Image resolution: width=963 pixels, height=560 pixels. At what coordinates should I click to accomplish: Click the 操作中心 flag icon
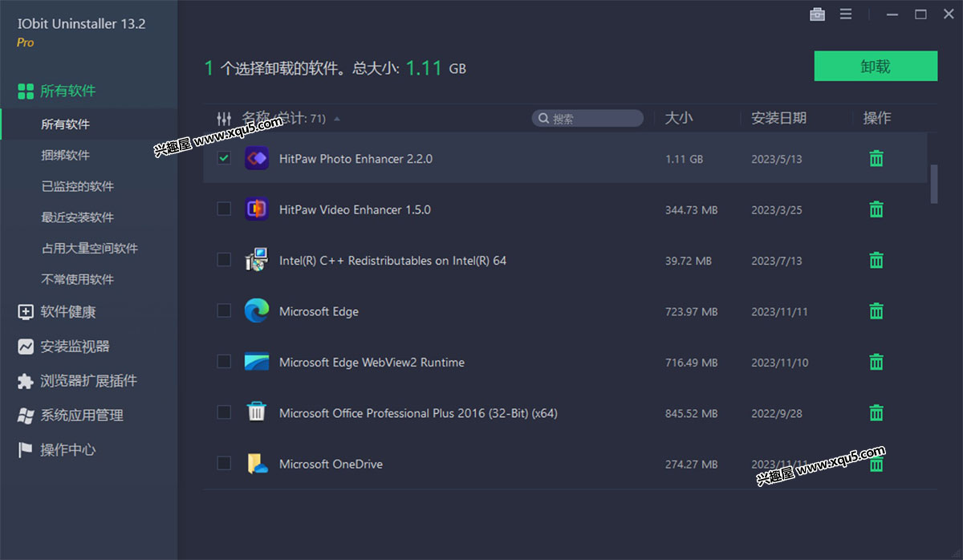pyautogui.click(x=26, y=450)
